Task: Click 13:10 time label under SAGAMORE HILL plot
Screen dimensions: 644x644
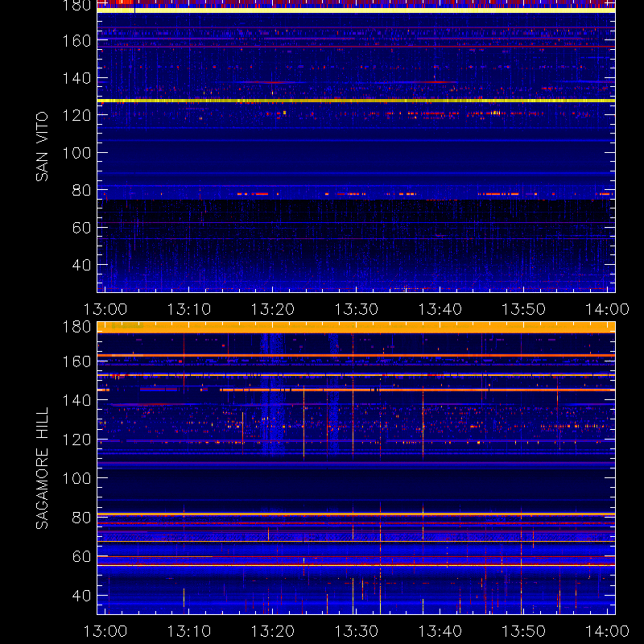Action: [x=189, y=631]
